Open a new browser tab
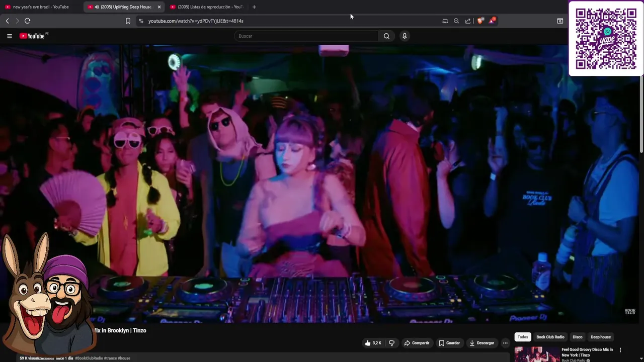The image size is (644, 362). pos(254,7)
